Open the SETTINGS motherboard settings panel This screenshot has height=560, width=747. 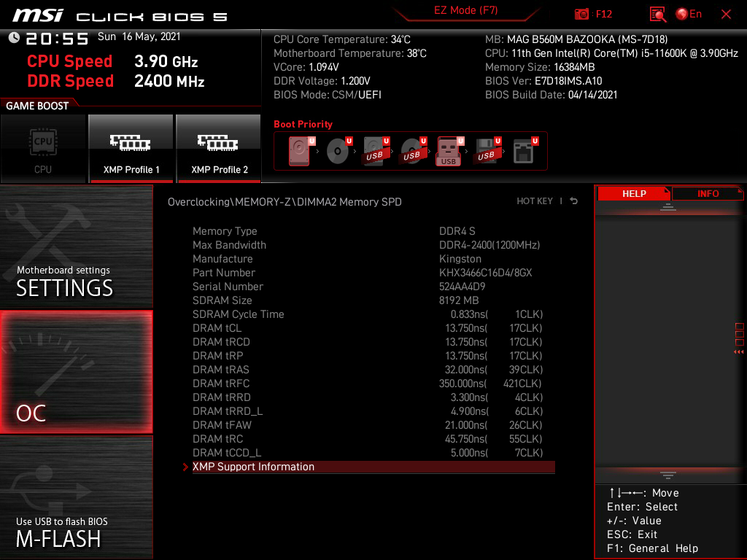point(76,246)
